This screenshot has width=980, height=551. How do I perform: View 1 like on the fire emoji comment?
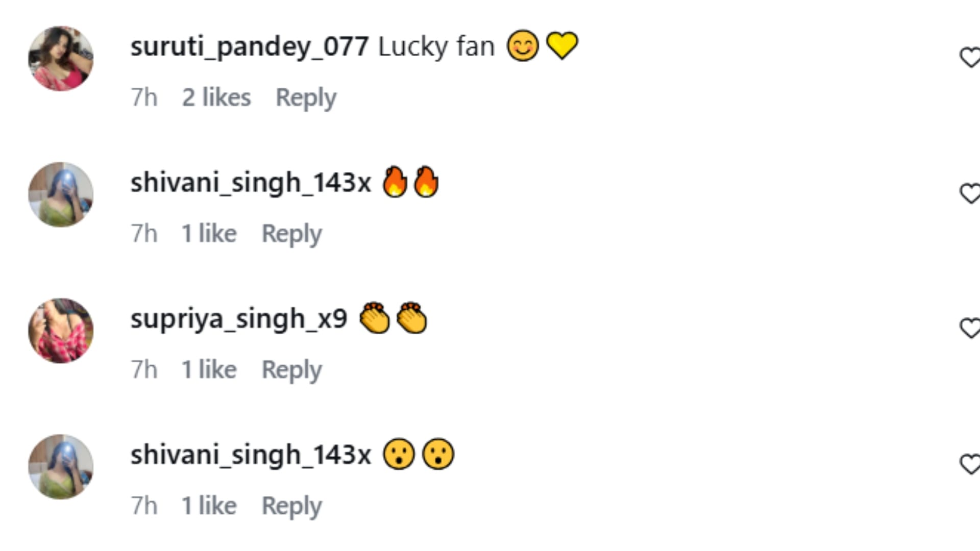(x=209, y=234)
